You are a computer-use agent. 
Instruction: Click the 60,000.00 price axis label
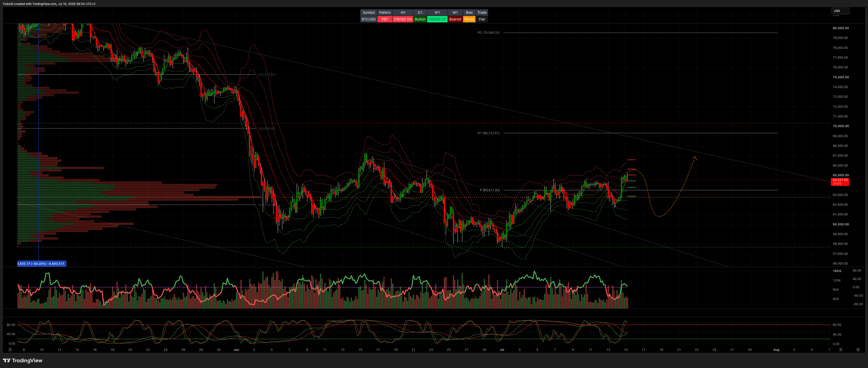pos(841,224)
